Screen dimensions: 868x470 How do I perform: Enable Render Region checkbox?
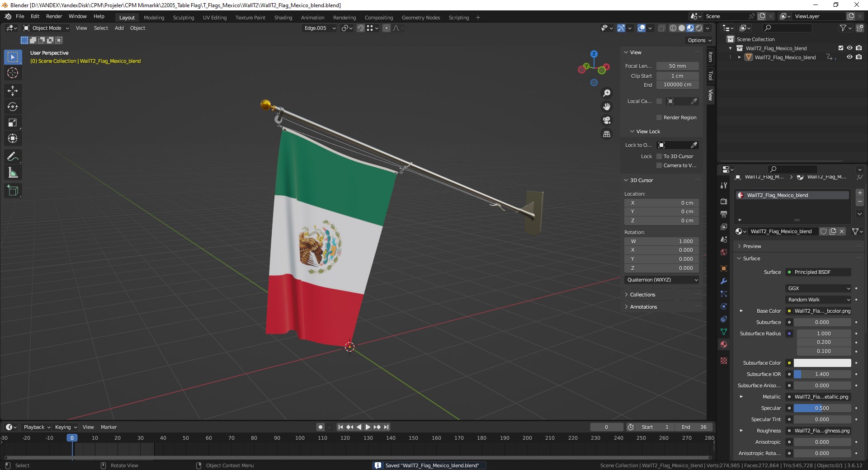click(659, 117)
